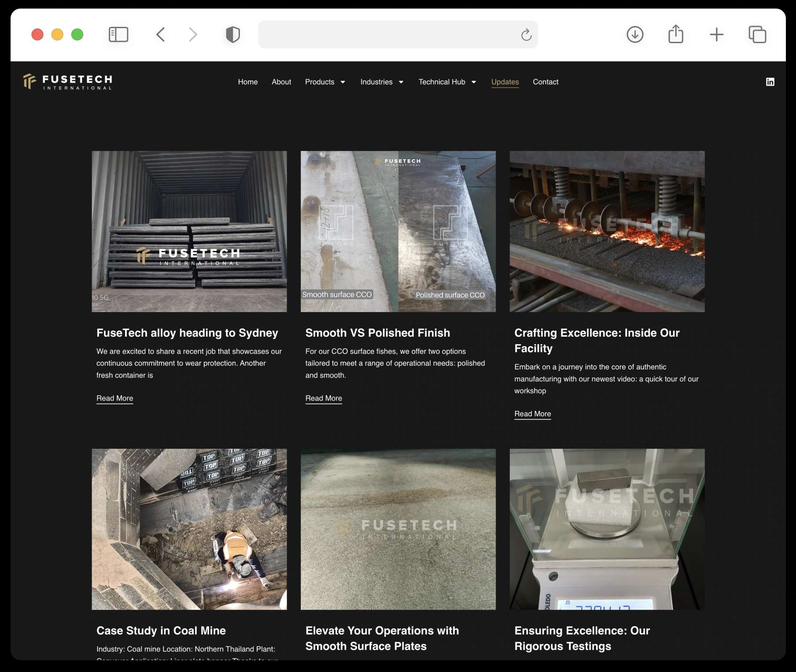Screen dimensions: 796x672
Task: Maximize the browser window with the green button
Action: tap(77, 34)
